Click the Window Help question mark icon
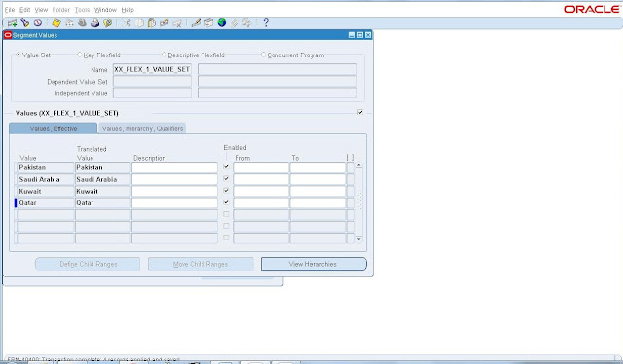This screenshot has width=623, height=364. click(x=266, y=23)
